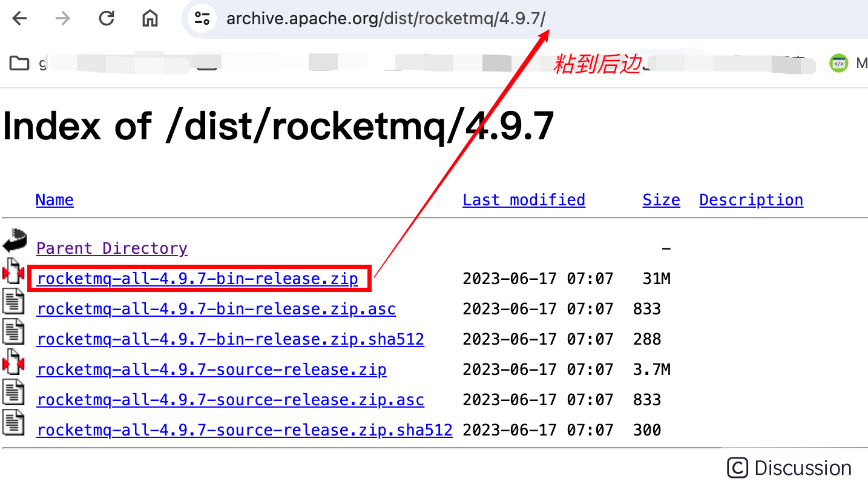Open the browser home page

(x=148, y=18)
